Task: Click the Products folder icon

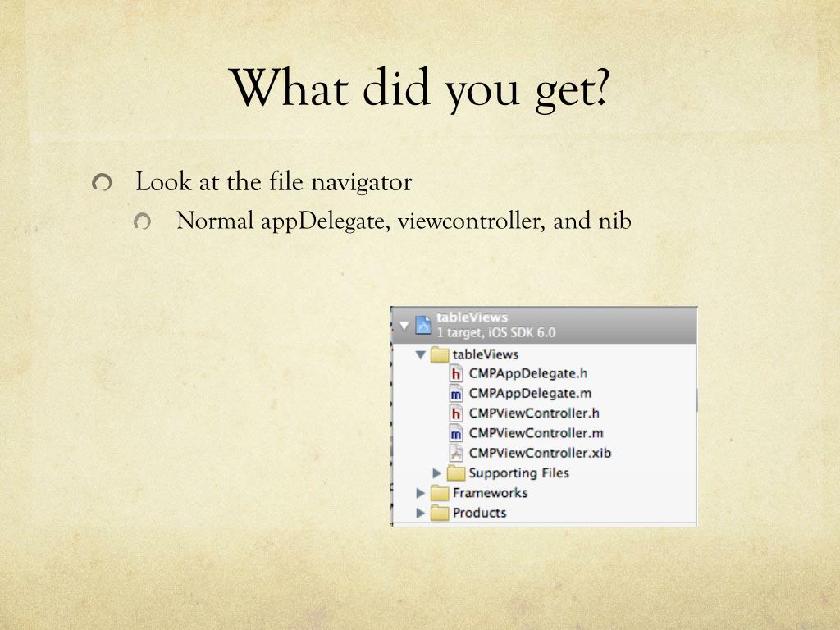Action: pos(440,513)
